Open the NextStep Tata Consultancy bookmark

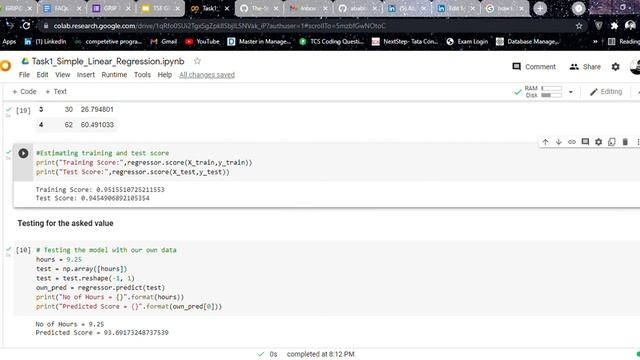tap(405, 42)
